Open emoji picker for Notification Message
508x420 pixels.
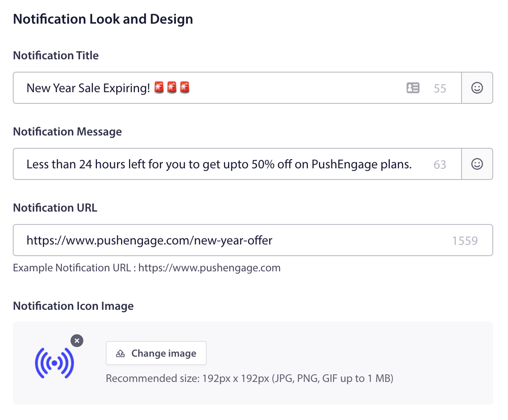[477, 164]
